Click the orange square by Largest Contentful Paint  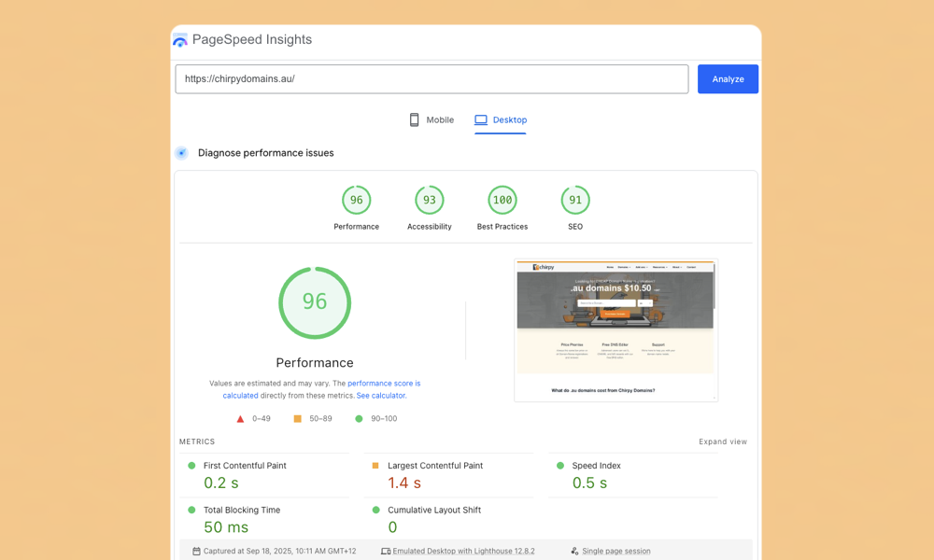[375, 466]
